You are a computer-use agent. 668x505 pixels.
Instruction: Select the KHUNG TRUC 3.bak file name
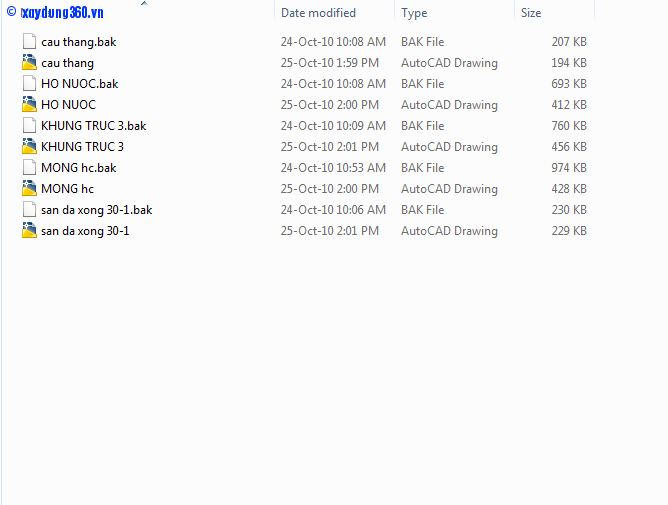pos(93,126)
